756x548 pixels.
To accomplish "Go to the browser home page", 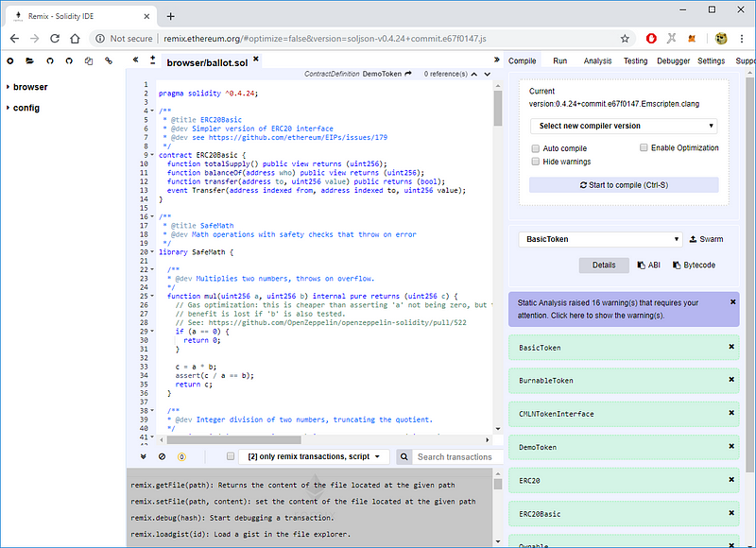I will (x=75, y=39).
